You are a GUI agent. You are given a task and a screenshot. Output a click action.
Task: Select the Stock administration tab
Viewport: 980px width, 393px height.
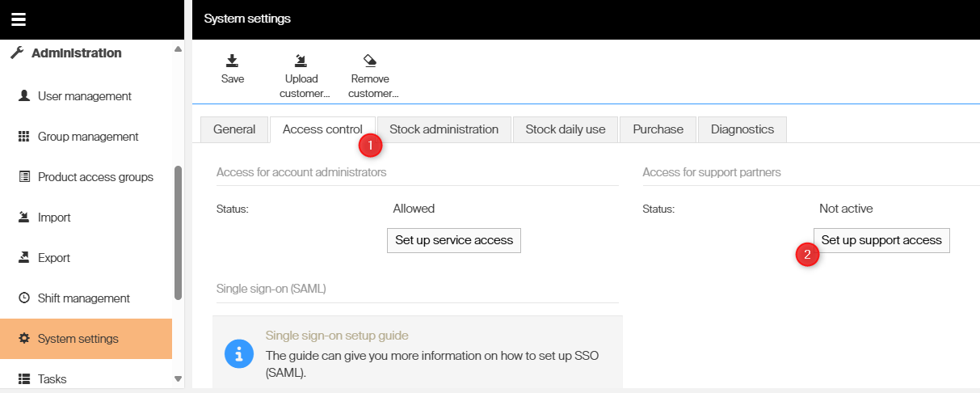point(444,129)
